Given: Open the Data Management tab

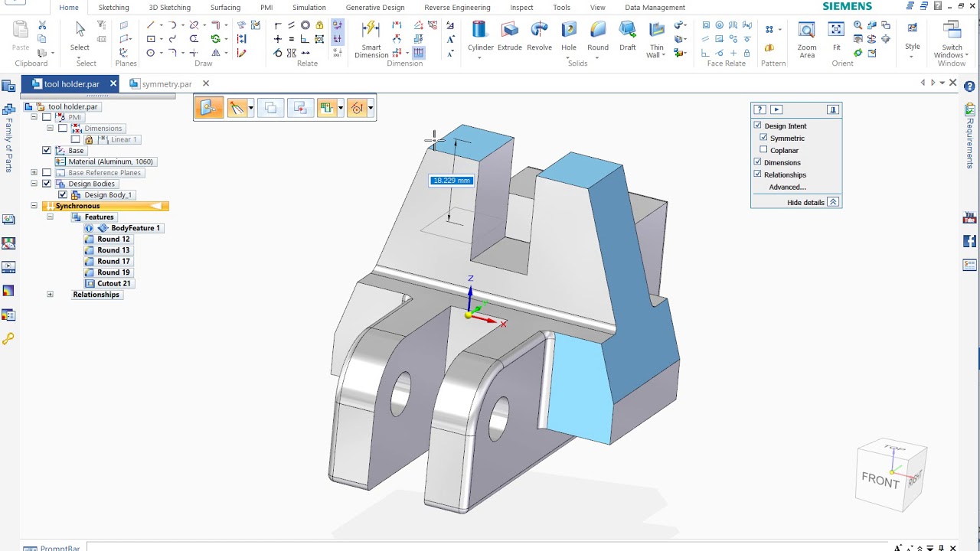Looking at the screenshot, I should click(x=655, y=8).
